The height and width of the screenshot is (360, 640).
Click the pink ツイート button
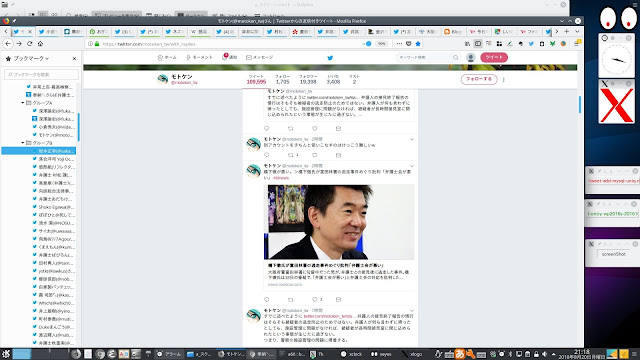(x=494, y=58)
